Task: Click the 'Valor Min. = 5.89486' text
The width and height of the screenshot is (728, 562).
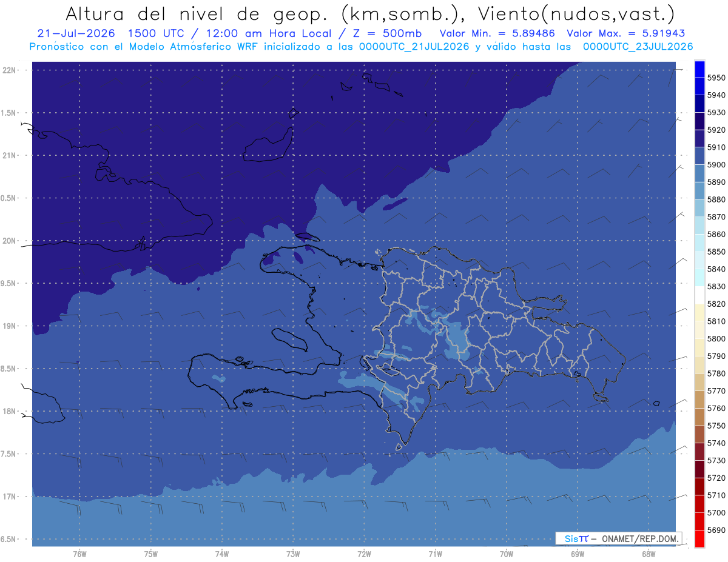Action: click(x=497, y=34)
